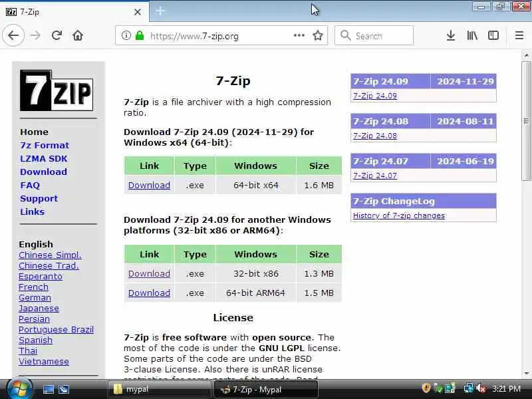This screenshot has width=532, height=399.
Task: Switch language to French
Action: pyautogui.click(x=33, y=287)
